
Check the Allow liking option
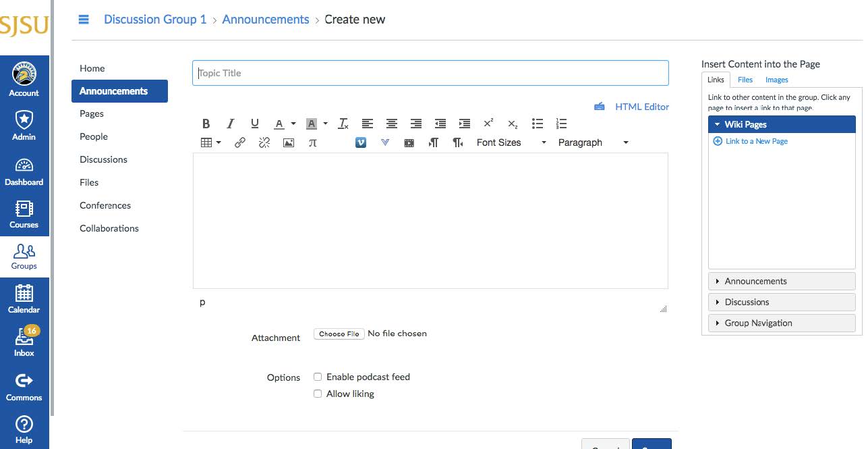click(318, 394)
